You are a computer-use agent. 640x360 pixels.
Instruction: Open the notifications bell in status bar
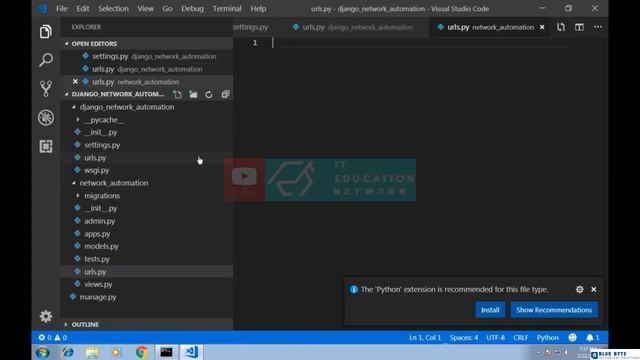[593, 338]
